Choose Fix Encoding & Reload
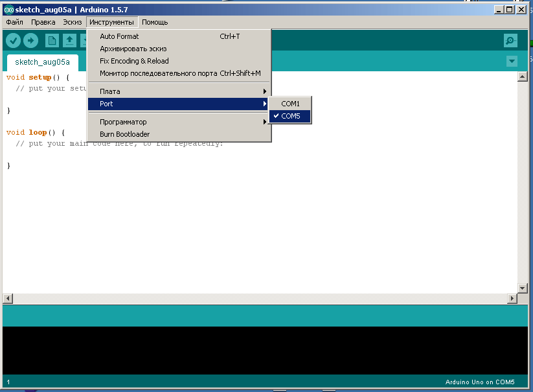Viewport: 533px width, 392px height. pyautogui.click(x=179, y=61)
